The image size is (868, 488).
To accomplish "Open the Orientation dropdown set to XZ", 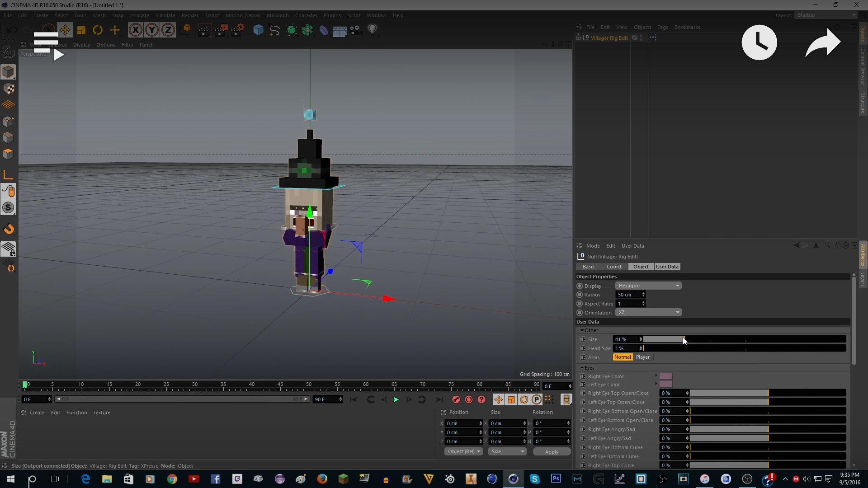I will click(x=648, y=313).
